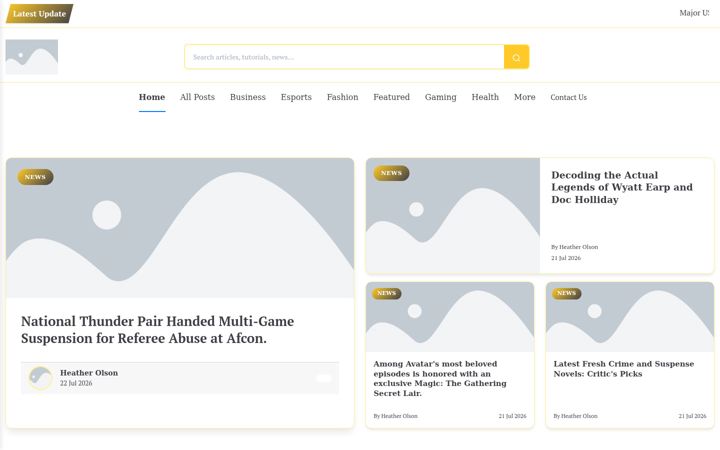Image resolution: width=720 pixels, height=450 pixels.
Task: Open the Home menu item
Action: tap(152, 97)
